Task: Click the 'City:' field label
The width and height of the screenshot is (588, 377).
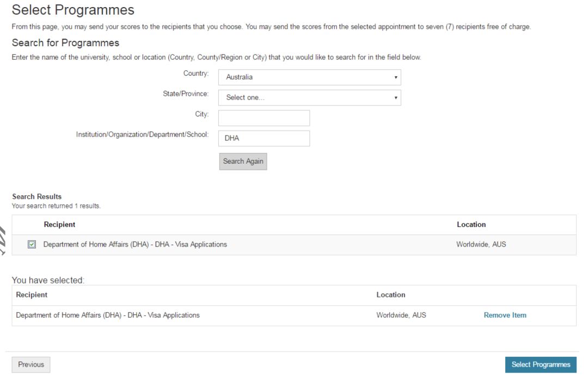Action: pyautogui.click(x=202, y=114)
